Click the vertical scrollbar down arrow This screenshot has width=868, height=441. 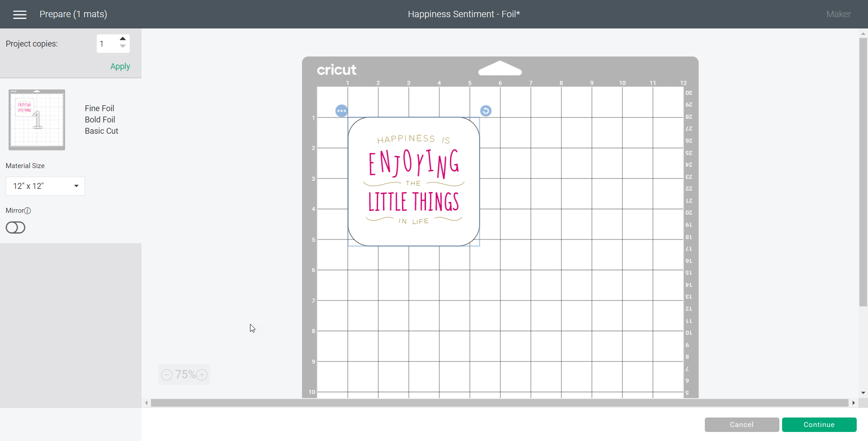863,393
